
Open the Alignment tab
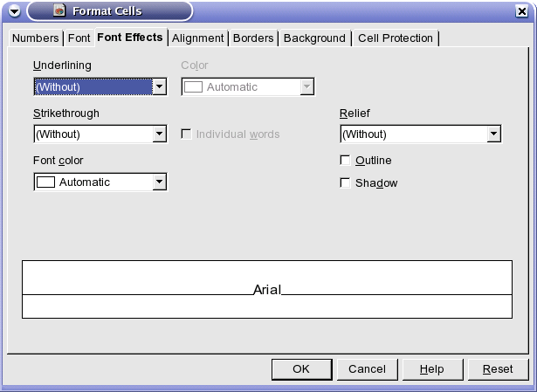tap(197, 38)
